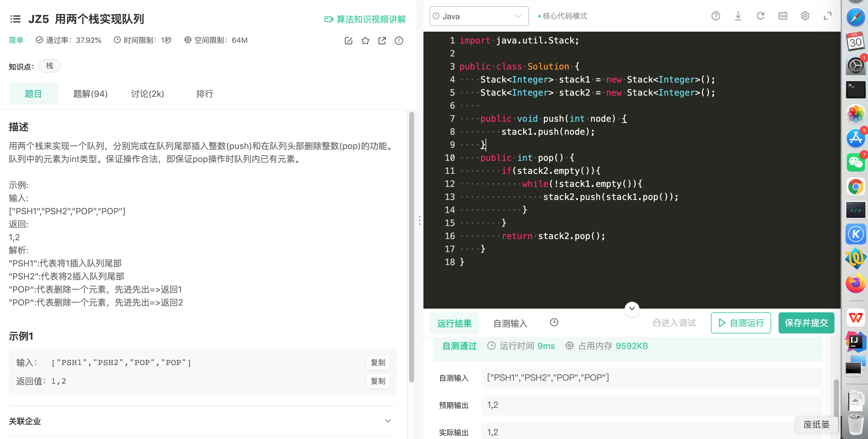
Task: Copy the example return value 1,2
Action: (x=378, y=381)
